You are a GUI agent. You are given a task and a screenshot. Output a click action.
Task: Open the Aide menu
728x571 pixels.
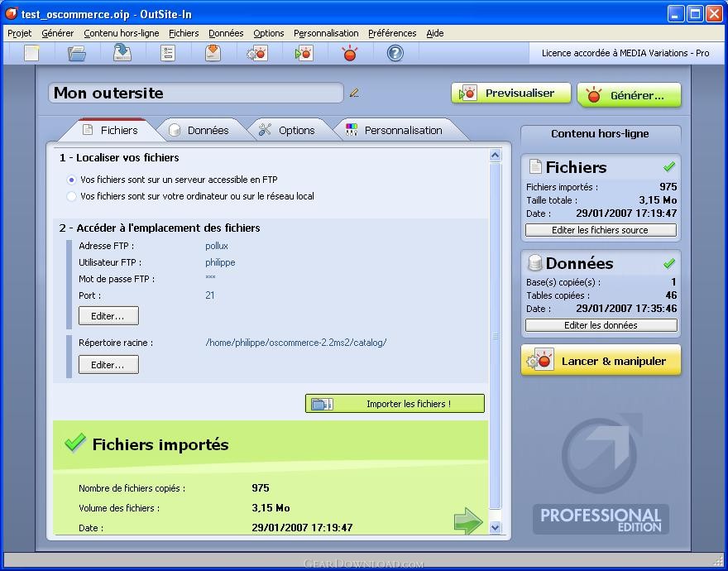pyautogui.click(x=435, y=33)
